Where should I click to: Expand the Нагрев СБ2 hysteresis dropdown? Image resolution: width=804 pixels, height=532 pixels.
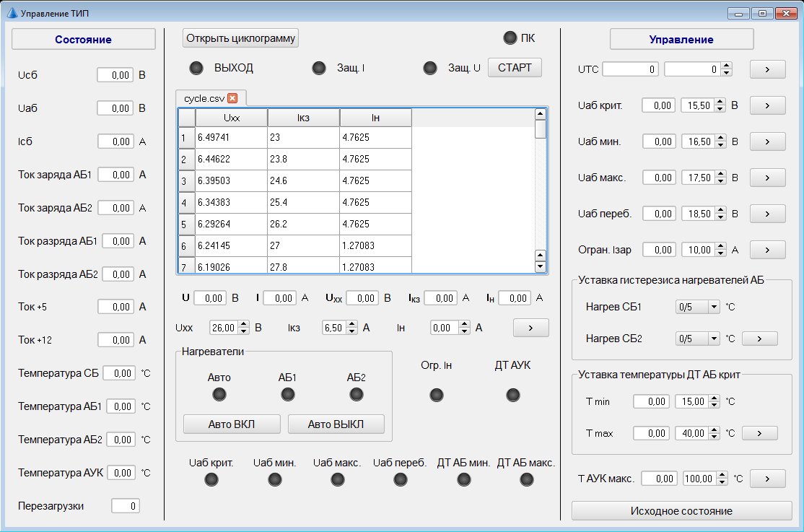[x=698, y=338]
